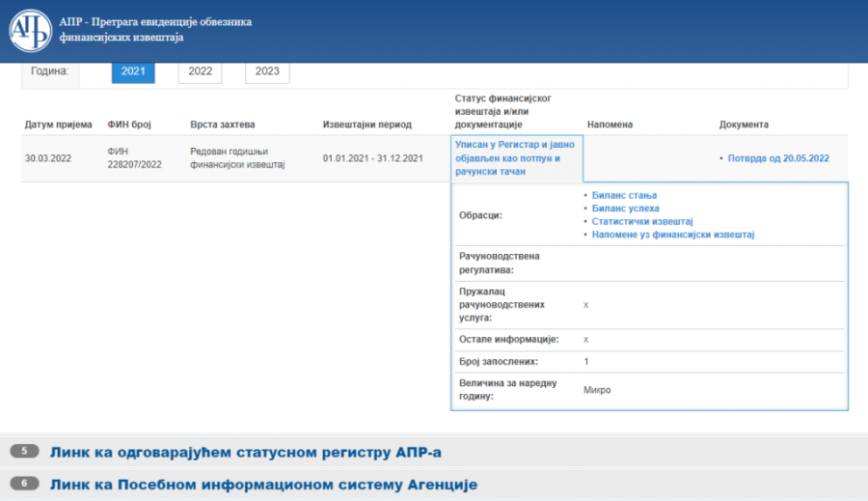The width and height of the screenshot is (868, 501).
Task: Click the 'Документа' column header
Action: click(x=744, y=125)
